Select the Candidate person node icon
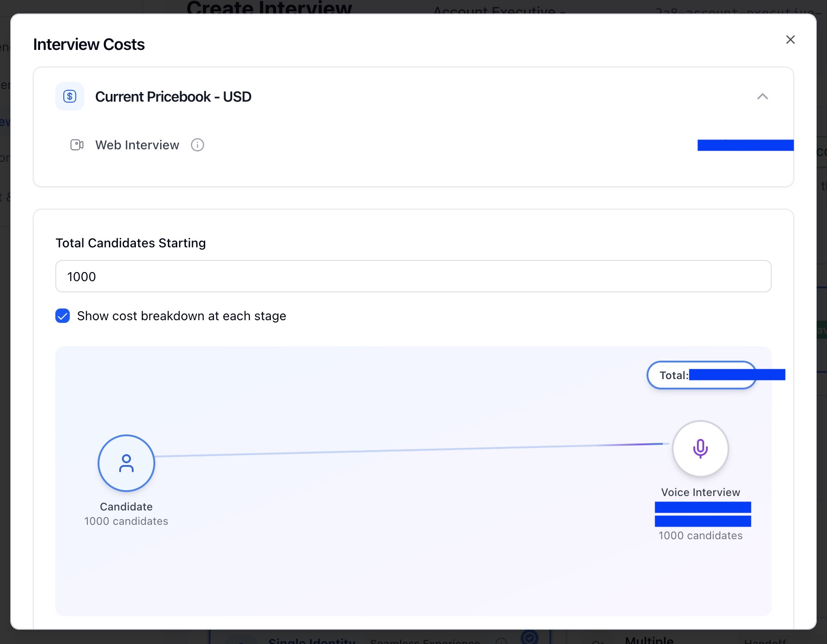 [126, 463]
